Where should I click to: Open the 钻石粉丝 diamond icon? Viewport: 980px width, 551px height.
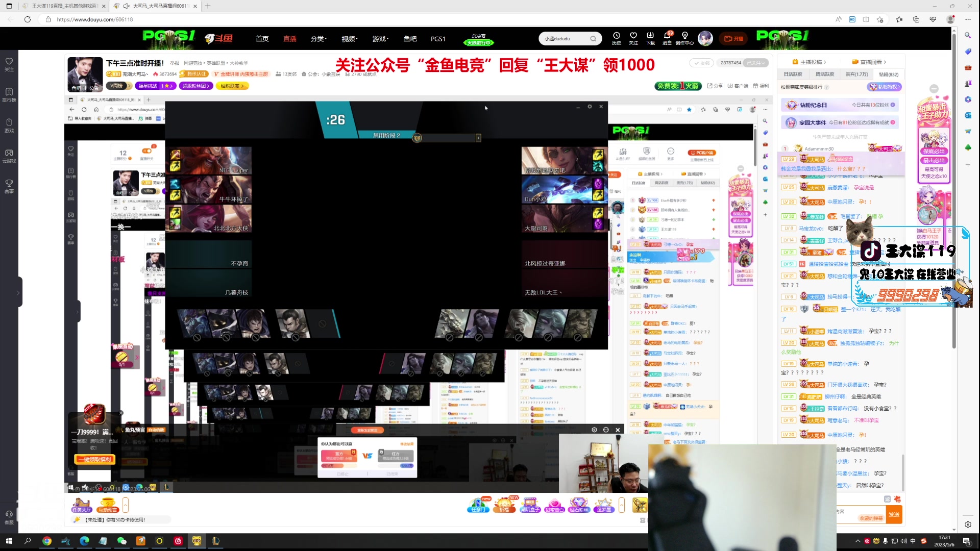click(579, 505)
